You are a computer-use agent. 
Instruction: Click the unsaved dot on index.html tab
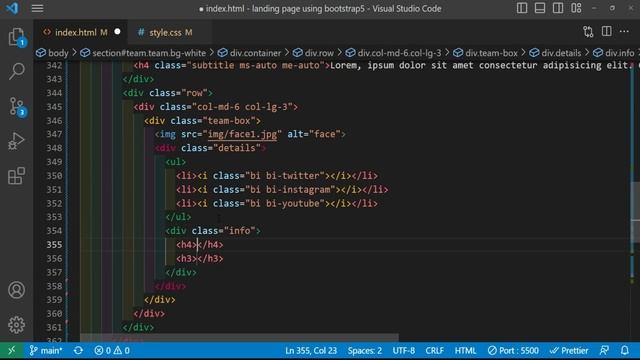point(118,32)
